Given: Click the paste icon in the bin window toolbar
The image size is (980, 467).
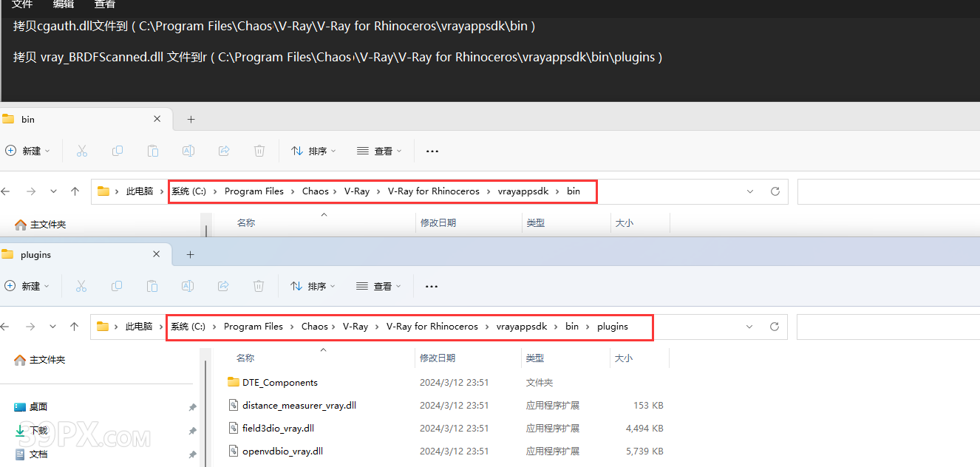Looking at the screenshot, I should [153, 151].
